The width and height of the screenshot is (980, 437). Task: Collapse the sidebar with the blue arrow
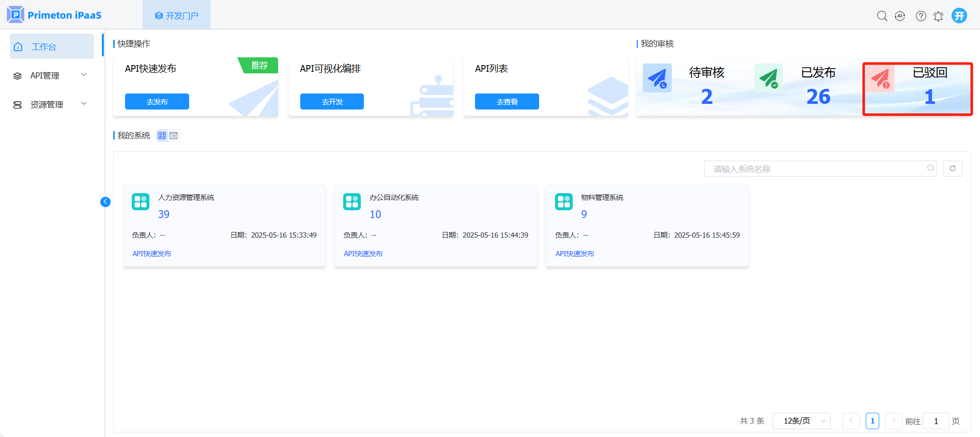pyautogui.click(x=105, y=202)
